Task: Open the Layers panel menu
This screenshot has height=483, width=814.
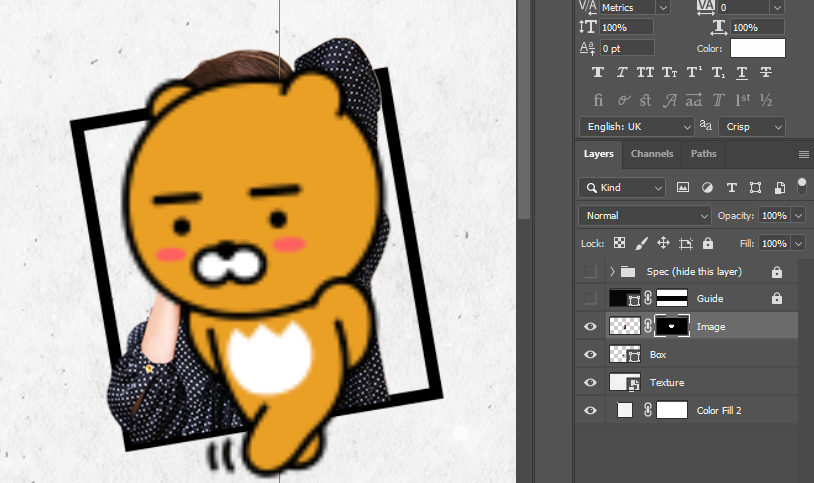Action: tap(804, 154)
